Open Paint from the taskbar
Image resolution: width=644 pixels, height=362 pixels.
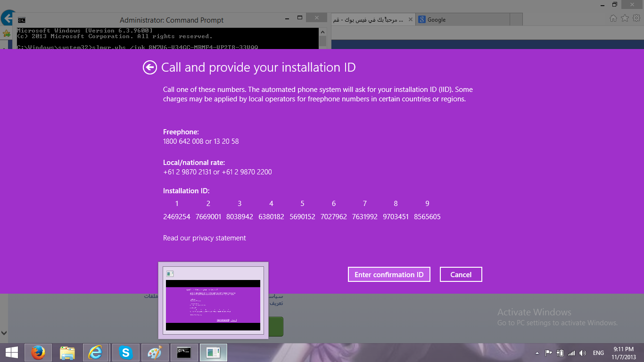pos(154,353)
